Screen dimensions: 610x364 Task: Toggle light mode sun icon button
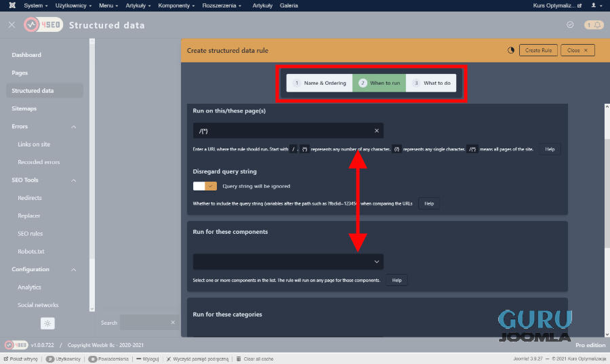point(47,323)
